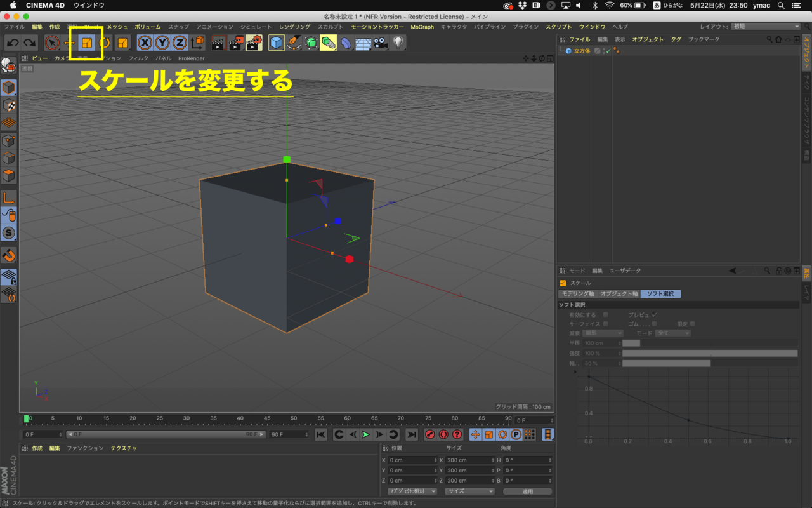Open the オブジェクト相対 coordinate dropdown
This screenshot has height=508, width=812.
coord(412,491)
